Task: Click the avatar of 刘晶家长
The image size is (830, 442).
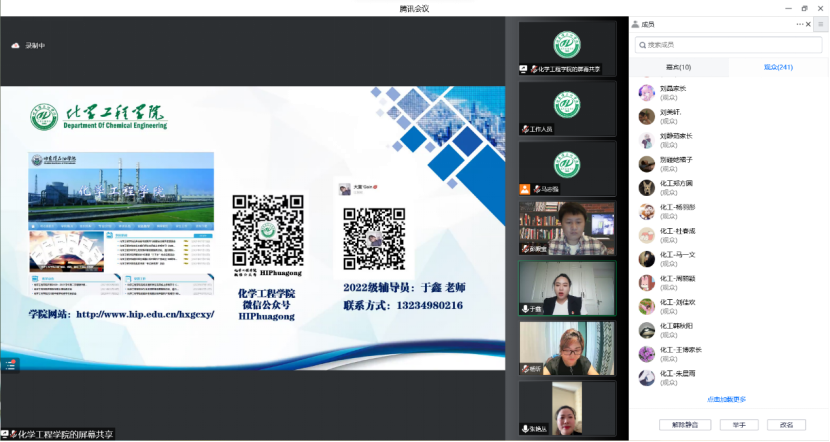Action: coord(646,93)
